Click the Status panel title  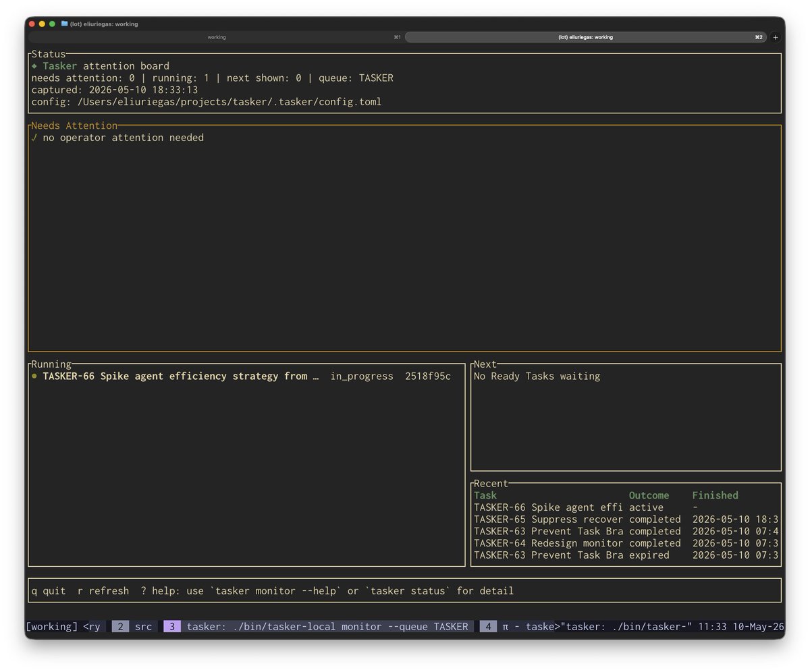[49, 54]
